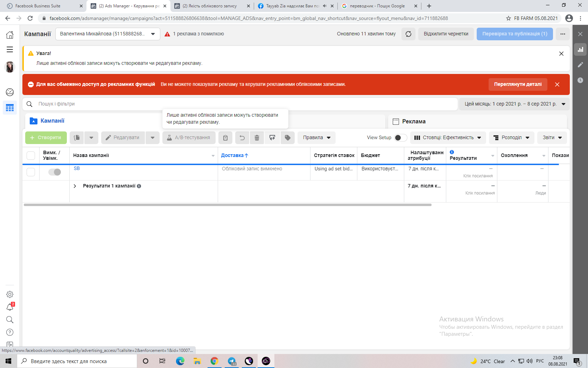Viewport: 588px width, 368px height.
Task: Open the three-dots more options menu
Action: point(563,34)
